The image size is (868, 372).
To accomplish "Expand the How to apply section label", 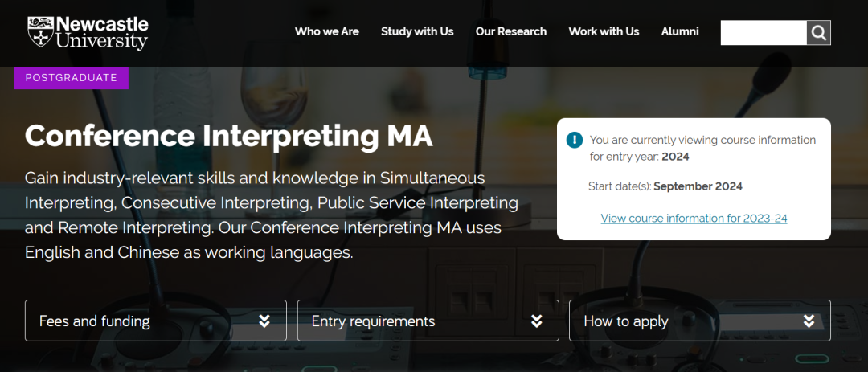I will [626, 321].
